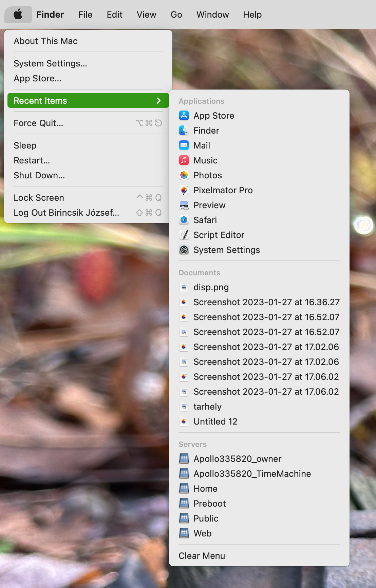
Task: Connect to the Web server
Action: tap(259, 533)
